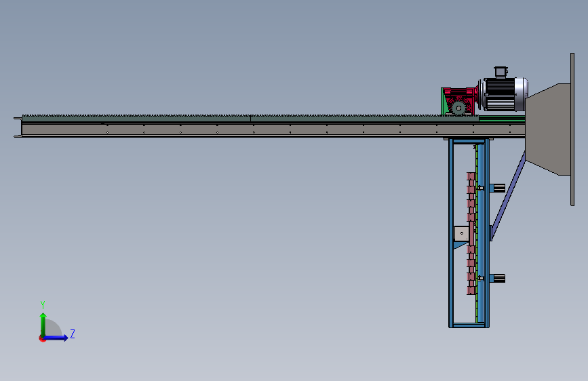The height and width of the screenshot is (381, 588).
Task: Select the lower stack of pink blocks
Action: [x=471, y=269]
